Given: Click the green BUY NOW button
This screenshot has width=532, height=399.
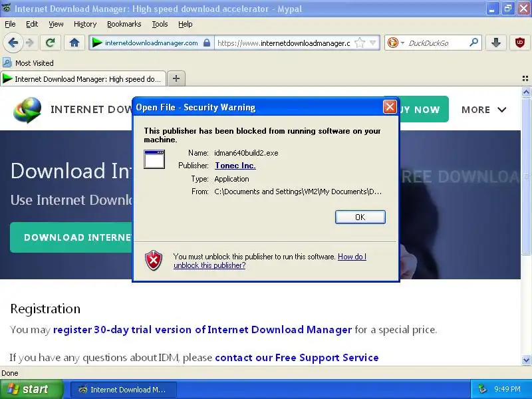Looking at the screenshot, I should [x=424, y=109].
